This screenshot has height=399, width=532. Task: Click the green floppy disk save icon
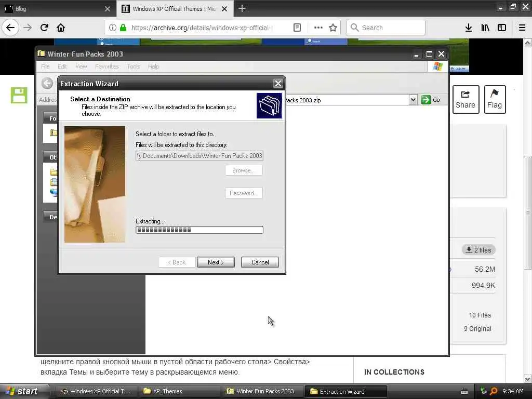19,95
